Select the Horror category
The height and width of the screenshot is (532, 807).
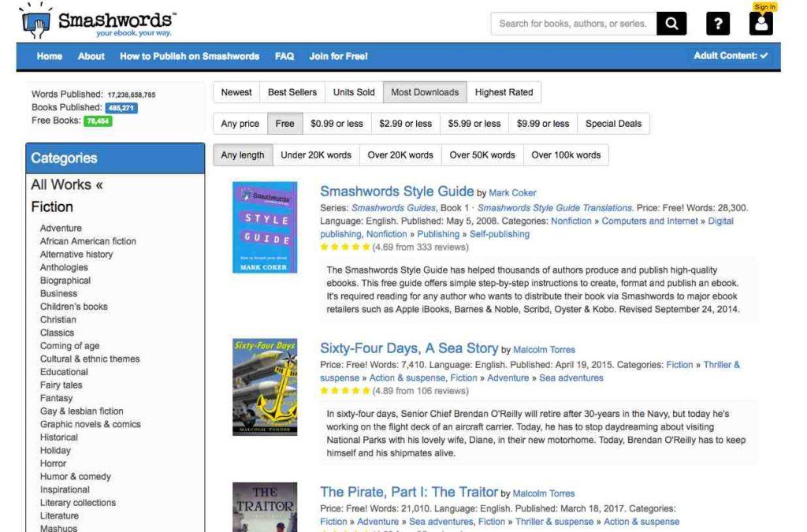(x=54, y=463)
